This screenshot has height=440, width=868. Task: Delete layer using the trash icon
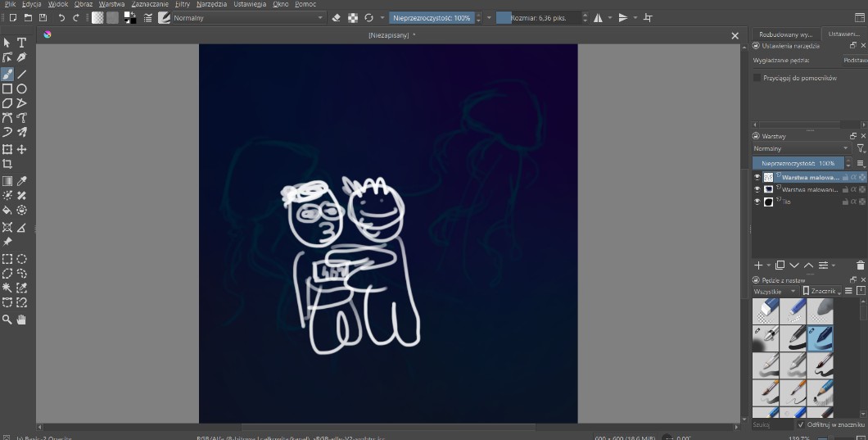[x=860, y=265]
